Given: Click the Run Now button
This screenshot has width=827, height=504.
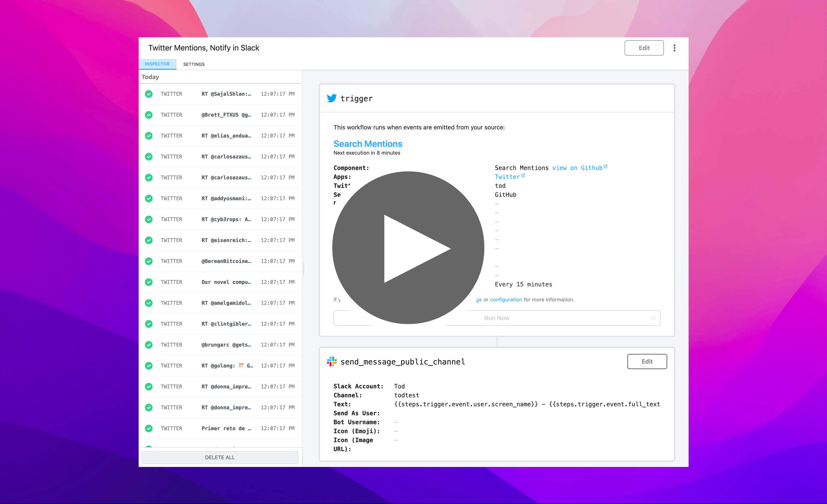Looking at the screenshot, I should pyautogui.click(x=496, y=318).
